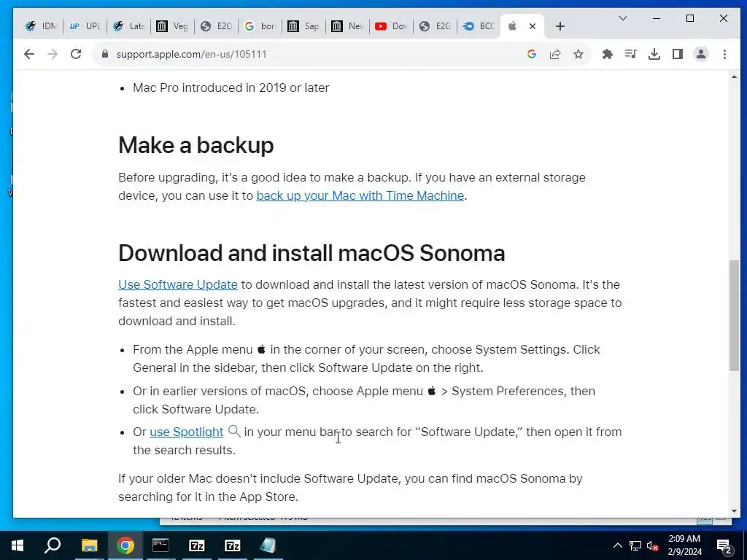The image size is (747, 560).
Task: Open the notepad-like taskbar app icon
Action: click(268, 545)
